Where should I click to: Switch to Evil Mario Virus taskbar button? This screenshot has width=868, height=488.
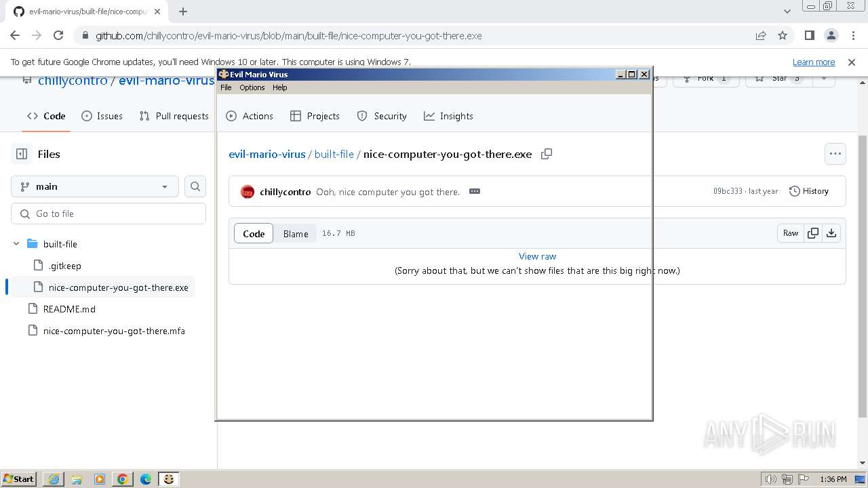[x=169, y=479]
